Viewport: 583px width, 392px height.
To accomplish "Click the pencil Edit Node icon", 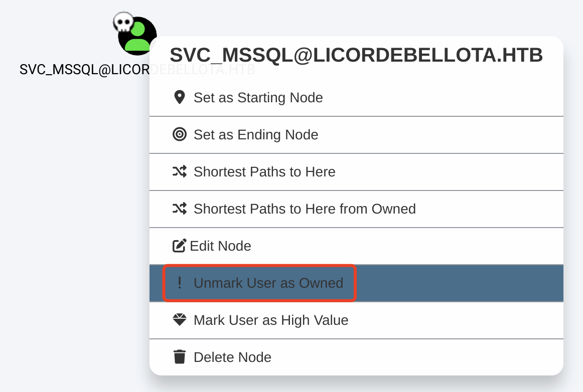I will pos(179,246).
